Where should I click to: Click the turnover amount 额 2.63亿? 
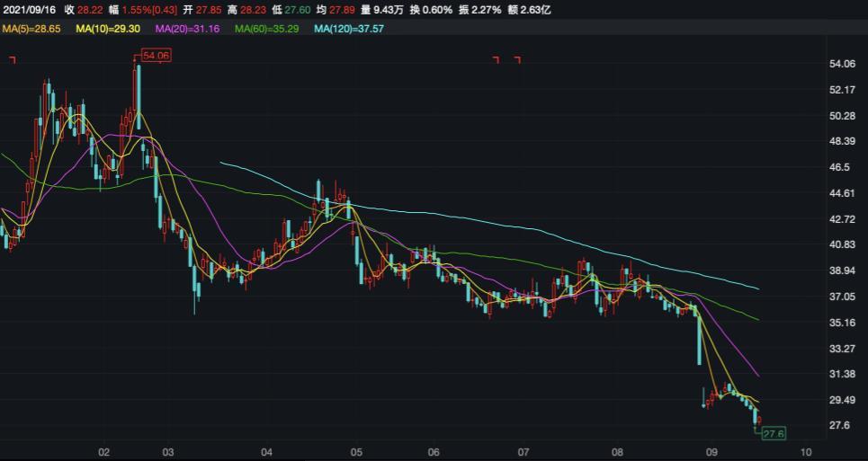(529, 9)
